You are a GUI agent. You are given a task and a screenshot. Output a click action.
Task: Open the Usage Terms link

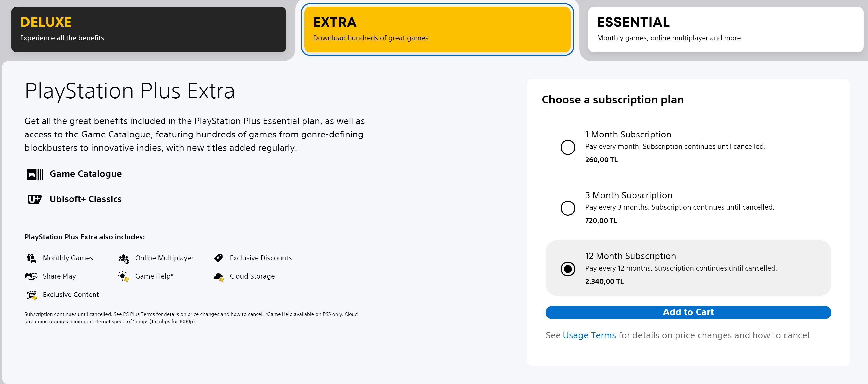coord(589,336)
